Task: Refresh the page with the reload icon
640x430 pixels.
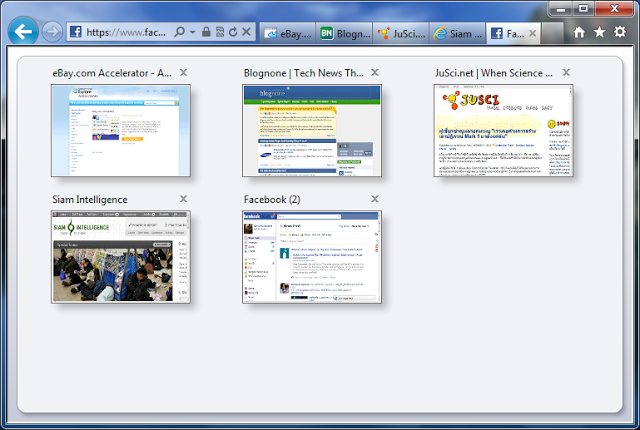Action: pos(233,32)
